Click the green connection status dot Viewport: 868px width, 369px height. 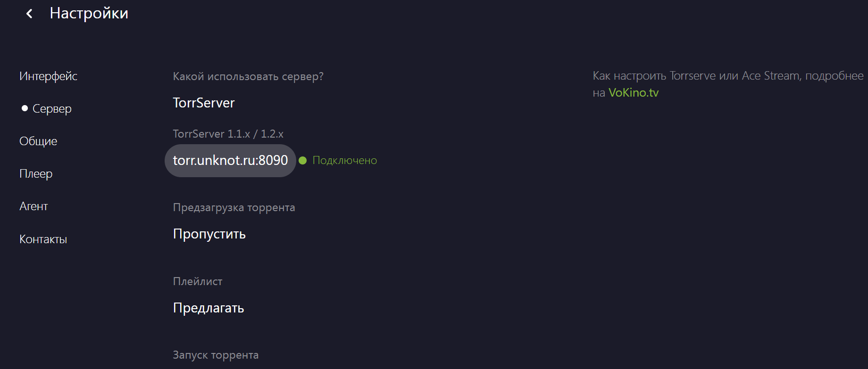(x=303, y=161)
